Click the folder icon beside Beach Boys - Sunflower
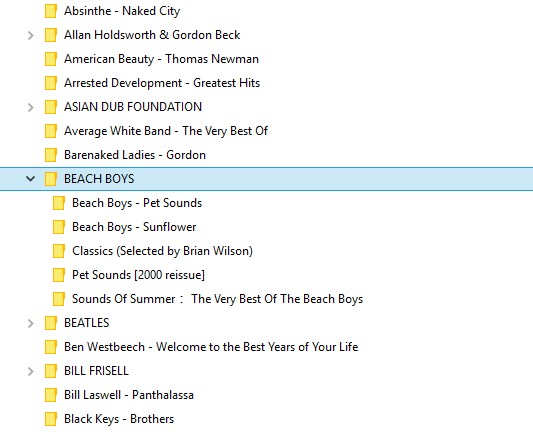Image resolution: width=533 pixels, height=435 pixels. (59, 227)
